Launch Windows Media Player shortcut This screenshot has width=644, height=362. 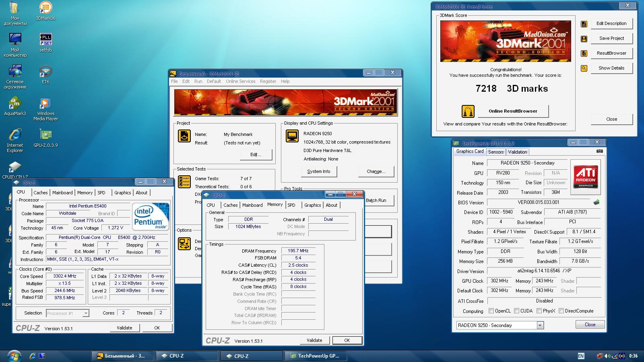(x=45, y=109)
